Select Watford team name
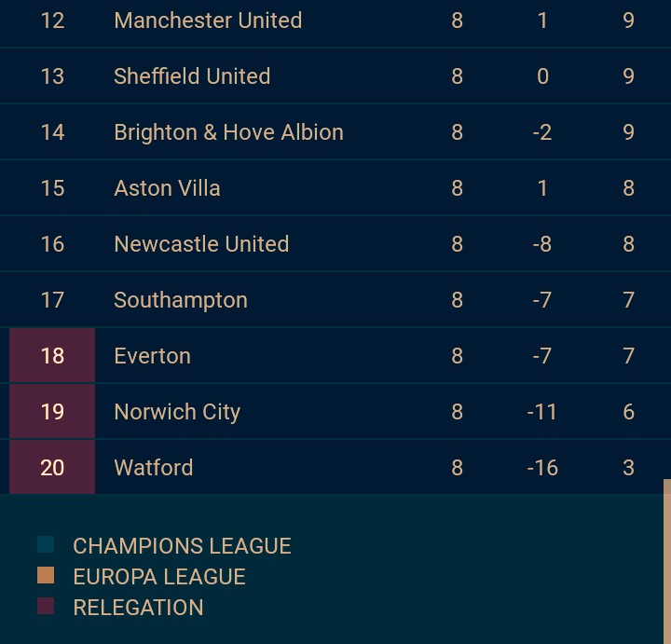The height and width of the screenshot is (644, 671). 153,468
